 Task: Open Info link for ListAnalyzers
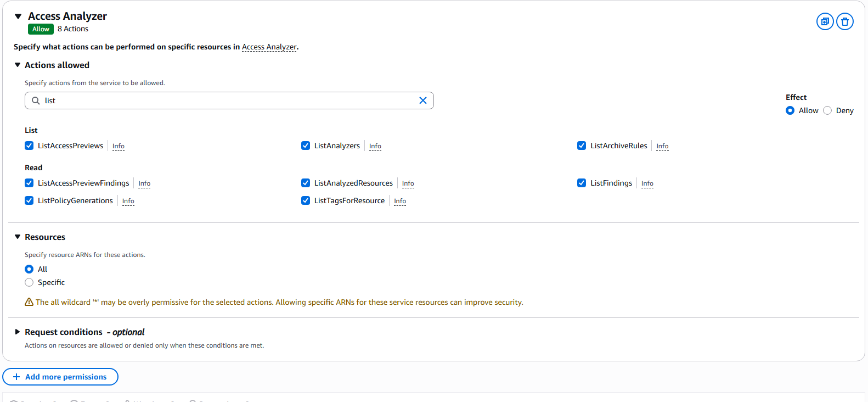[375, 146]
